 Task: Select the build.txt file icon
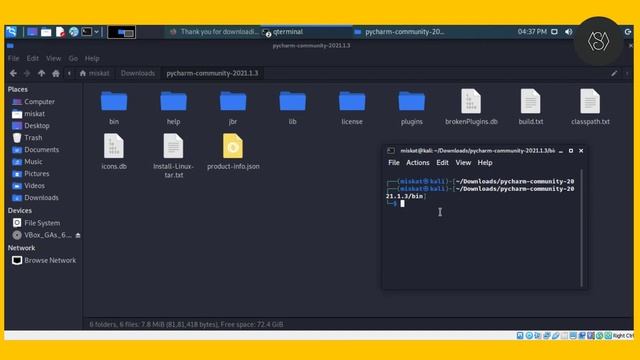pos(531,101)
